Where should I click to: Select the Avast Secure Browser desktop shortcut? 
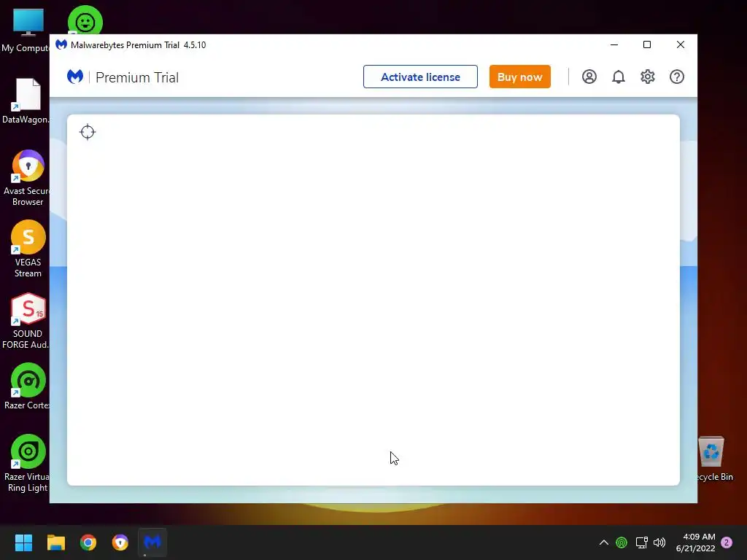pos(26,179)
